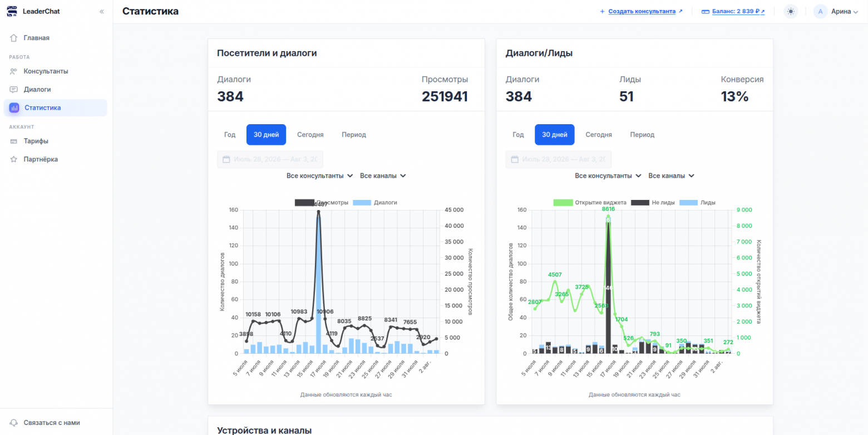This screenshot has width=868, height=435.
Task: Click the Партнёрка star icon
Action: 14,159
